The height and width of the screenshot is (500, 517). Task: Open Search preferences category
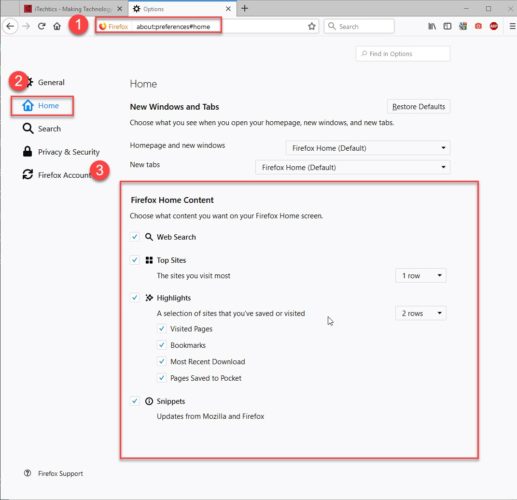[x=42, y=129]
